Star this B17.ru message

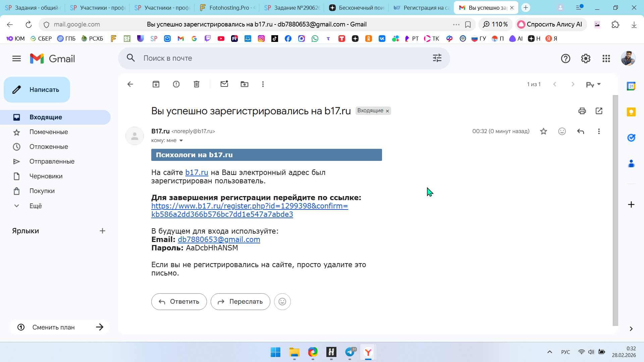coord(544,131)
